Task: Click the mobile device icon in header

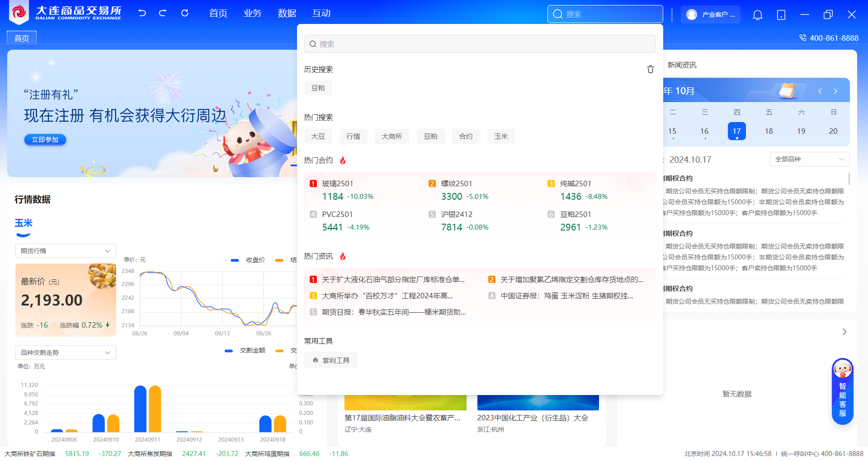Action: pos(781,15)
